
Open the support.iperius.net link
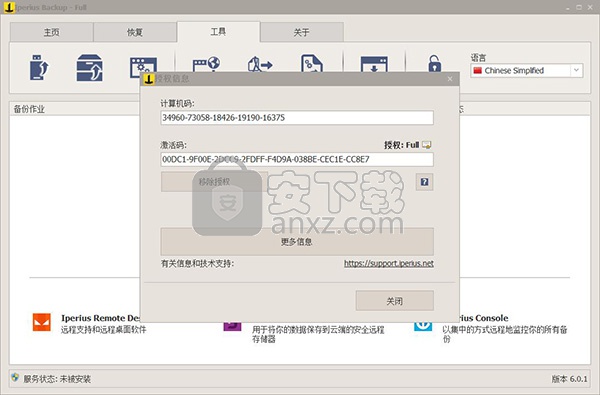pyautogui.click(x=389, y=263)
